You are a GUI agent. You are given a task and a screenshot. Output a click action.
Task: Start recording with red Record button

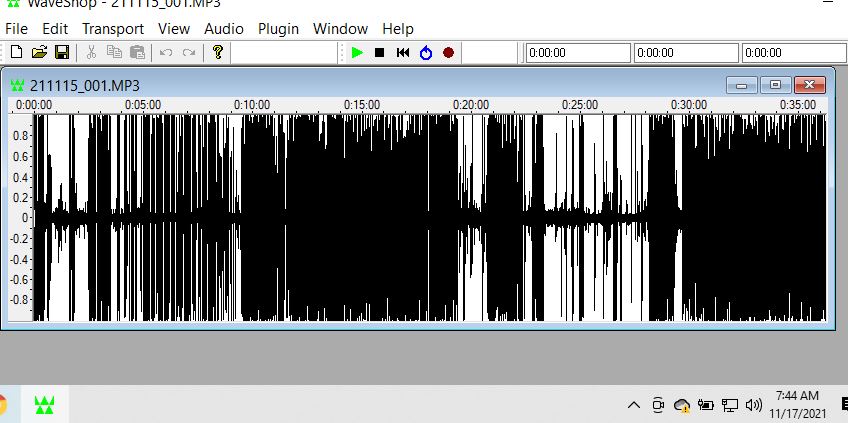[448, 52]
